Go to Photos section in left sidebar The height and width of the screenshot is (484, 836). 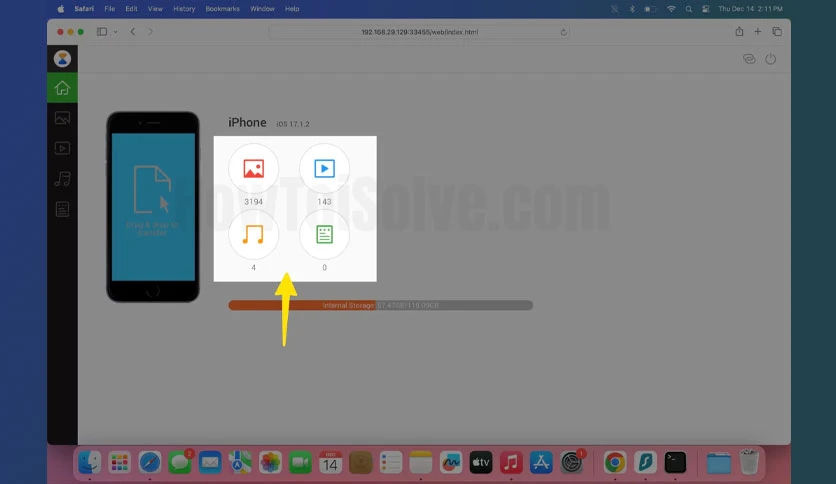pyautogui.click(x=62, y=118)
